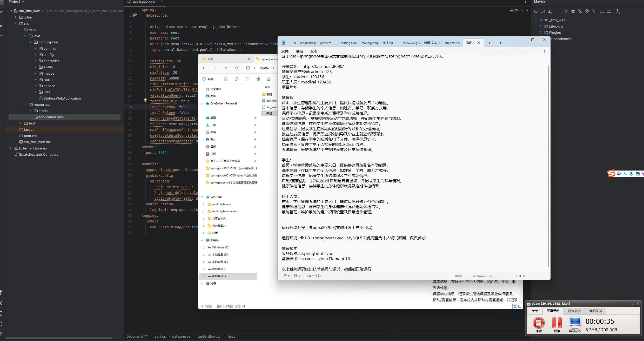Click Sogou IME microphone voice input

[631, 174]
